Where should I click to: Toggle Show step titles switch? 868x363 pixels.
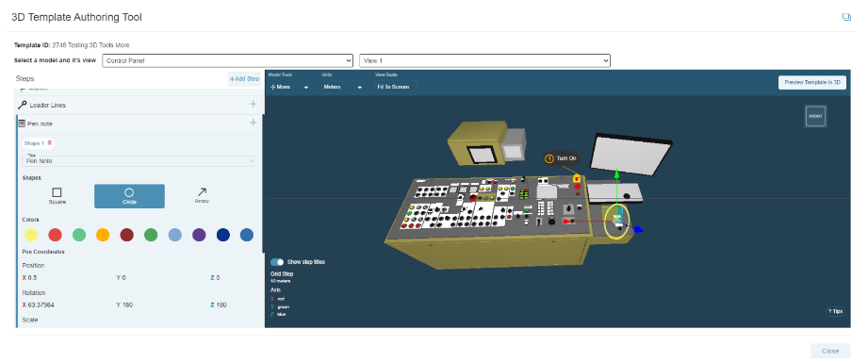pyautogui.click(x=277, y=261)
